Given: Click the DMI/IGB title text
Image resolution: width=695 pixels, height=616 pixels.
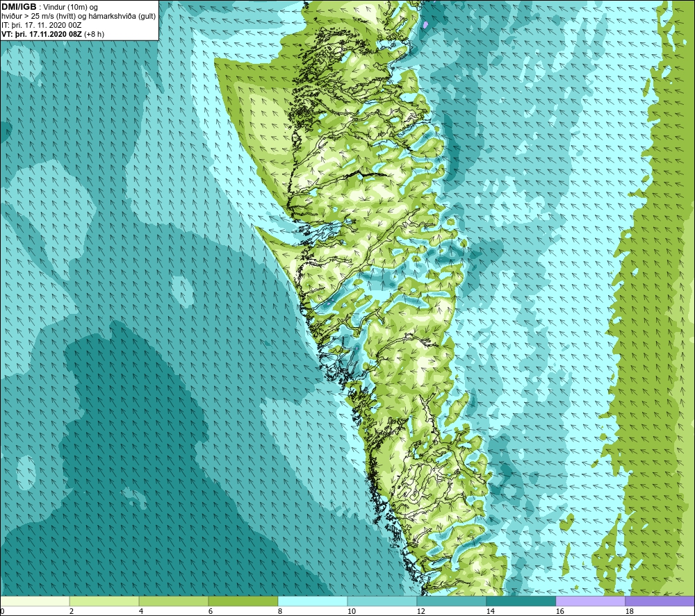Looking at the screenshot, I should [19, 7].
